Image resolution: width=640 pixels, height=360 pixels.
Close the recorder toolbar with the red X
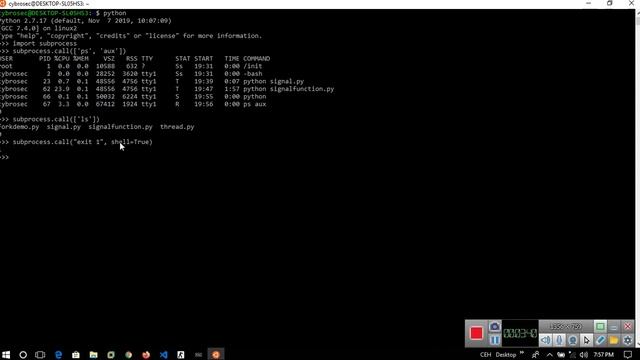(628, 327)
